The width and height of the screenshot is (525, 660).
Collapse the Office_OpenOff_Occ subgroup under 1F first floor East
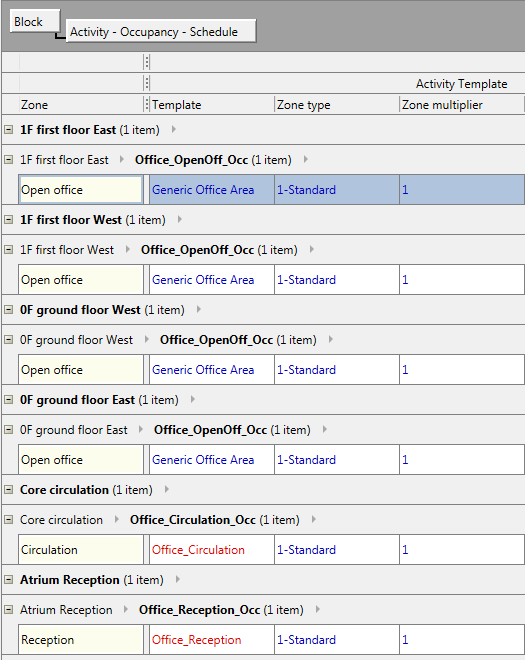coord(8,160)
